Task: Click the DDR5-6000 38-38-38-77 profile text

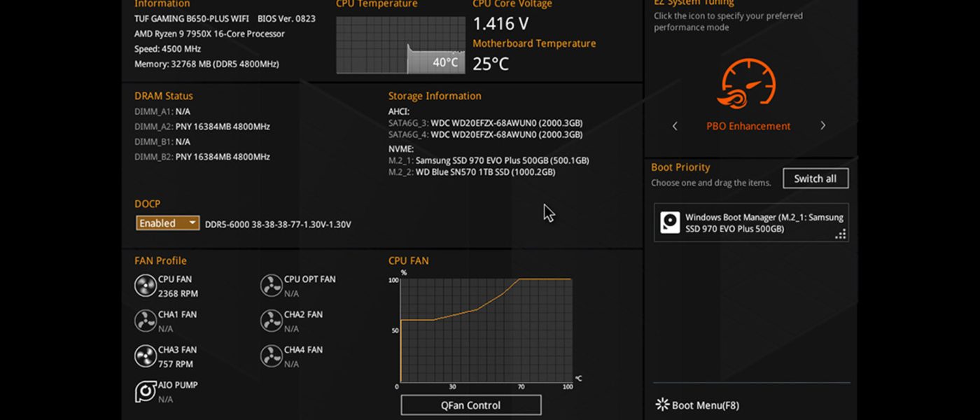Action: click(278, 225)
